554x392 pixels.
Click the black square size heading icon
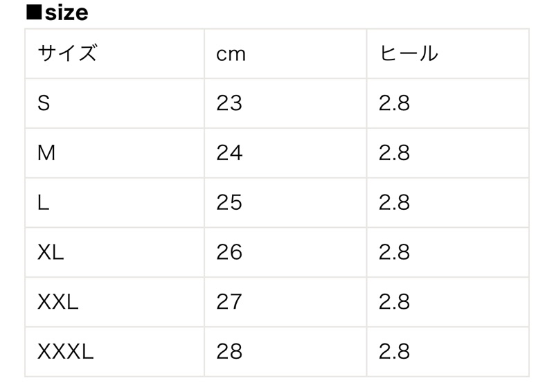(34, 12)
